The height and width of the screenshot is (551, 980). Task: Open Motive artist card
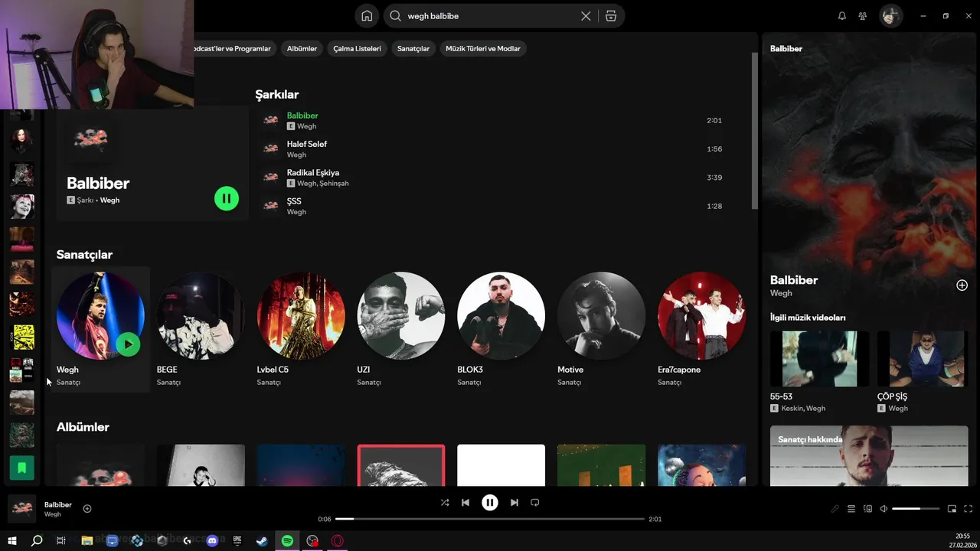tap(602, 329)
